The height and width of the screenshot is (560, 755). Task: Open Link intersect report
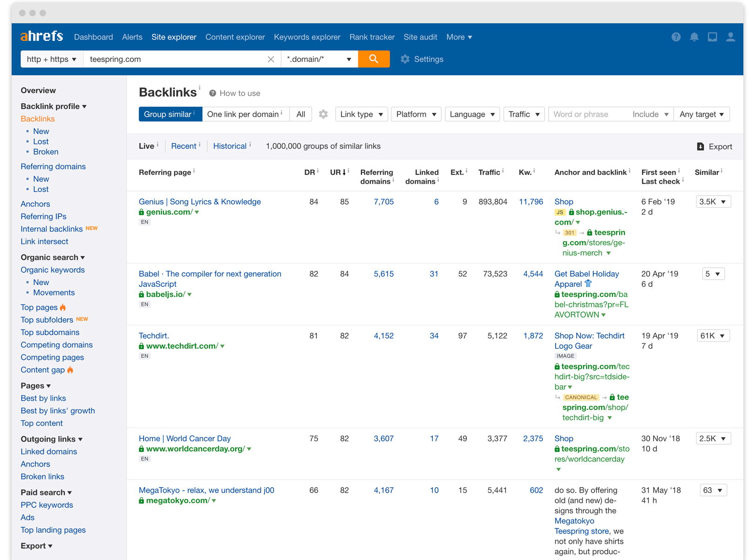click(x=44, y=242)
